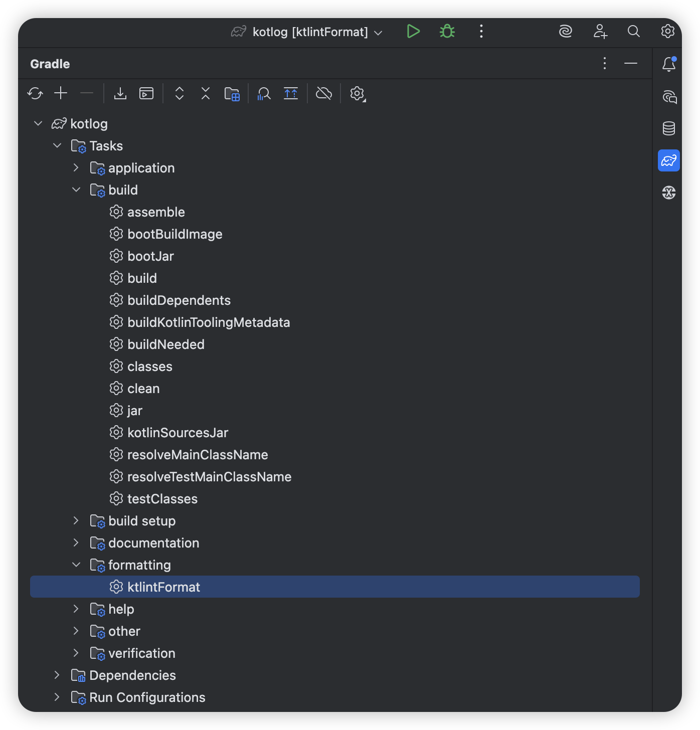This screenshot has height=730, width=700.
Task: Expand the application tasks folder
Action: click(x=76, y=167)
